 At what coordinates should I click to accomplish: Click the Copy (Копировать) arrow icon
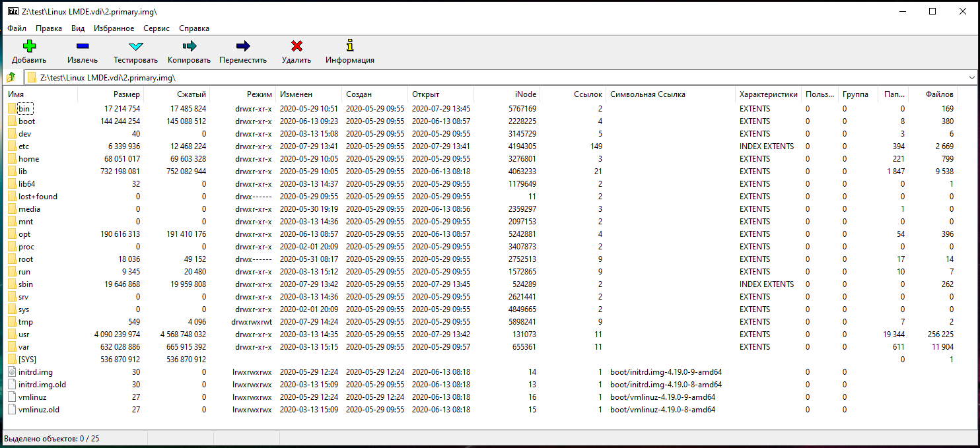(x=190, y=46)
